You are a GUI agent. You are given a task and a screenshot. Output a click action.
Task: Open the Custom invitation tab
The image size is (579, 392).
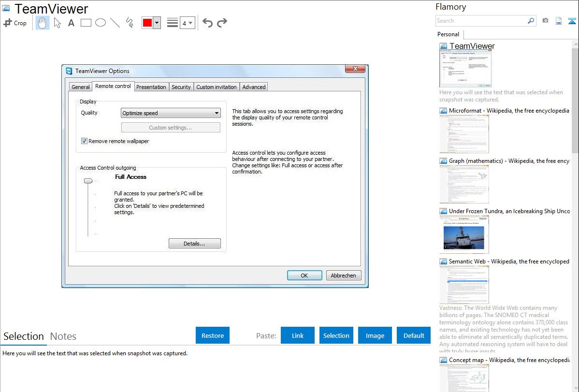[217, 87]
